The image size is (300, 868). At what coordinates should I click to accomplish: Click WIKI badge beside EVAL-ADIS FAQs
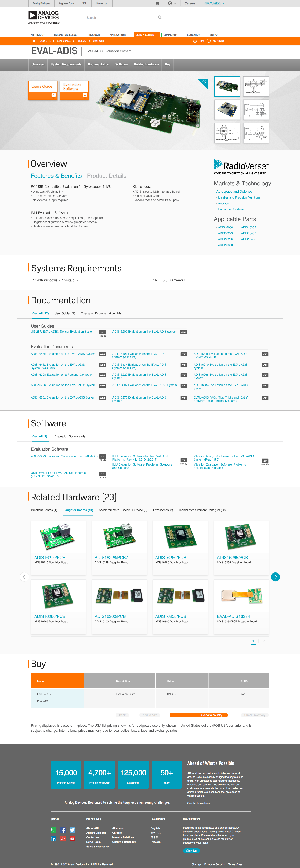(x=265, y=398)
